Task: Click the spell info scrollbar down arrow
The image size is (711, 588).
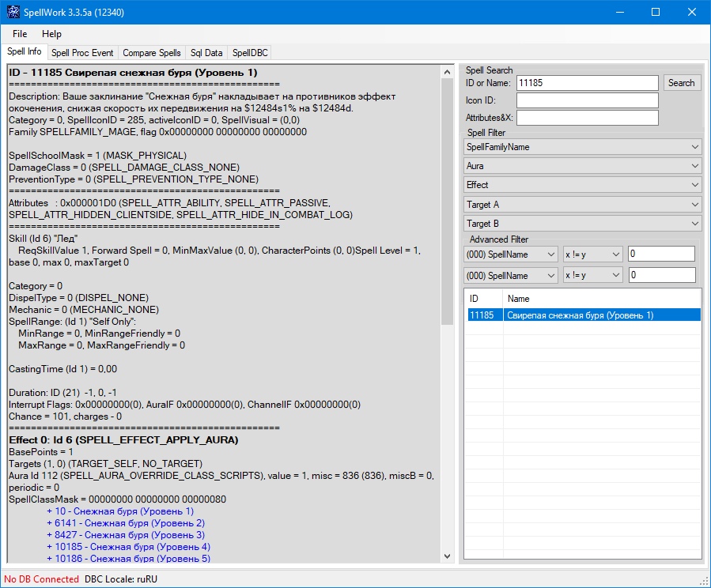Action: click(447, 556)
